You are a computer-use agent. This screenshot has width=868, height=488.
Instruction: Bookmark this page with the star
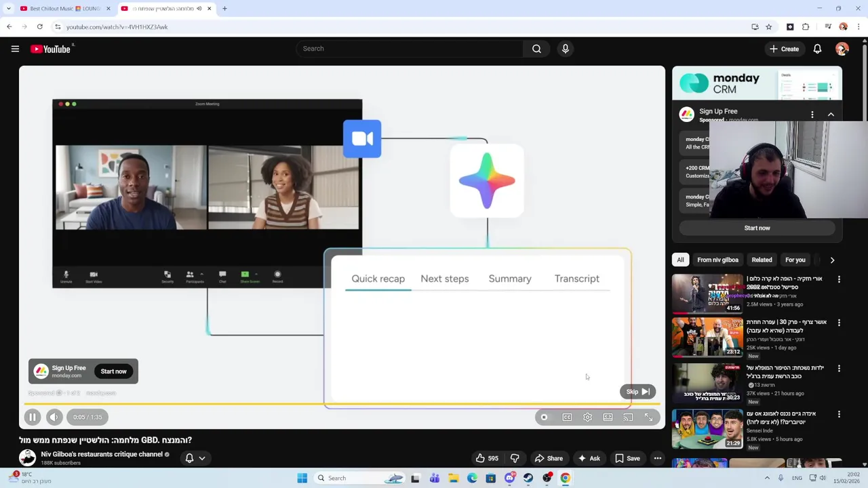coord(768,27)
